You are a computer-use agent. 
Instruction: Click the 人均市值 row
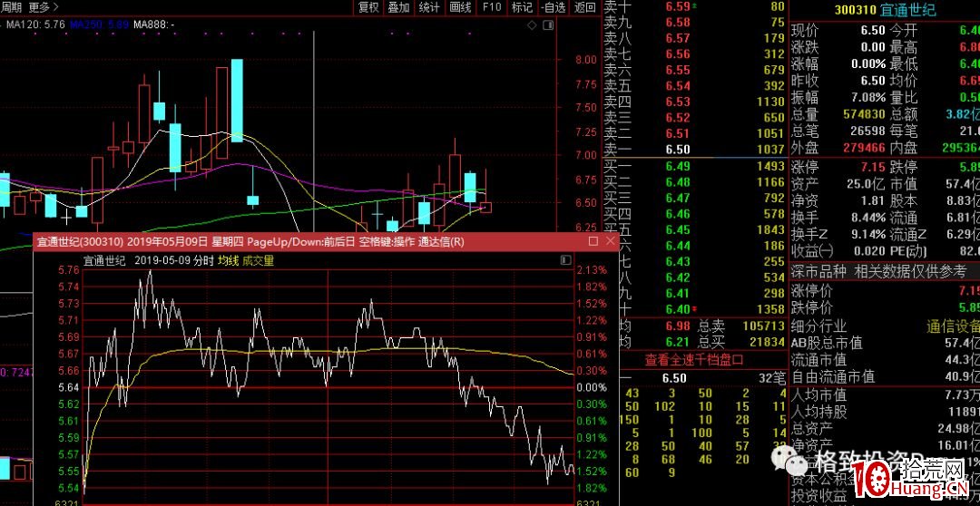(x=885, y=394)
